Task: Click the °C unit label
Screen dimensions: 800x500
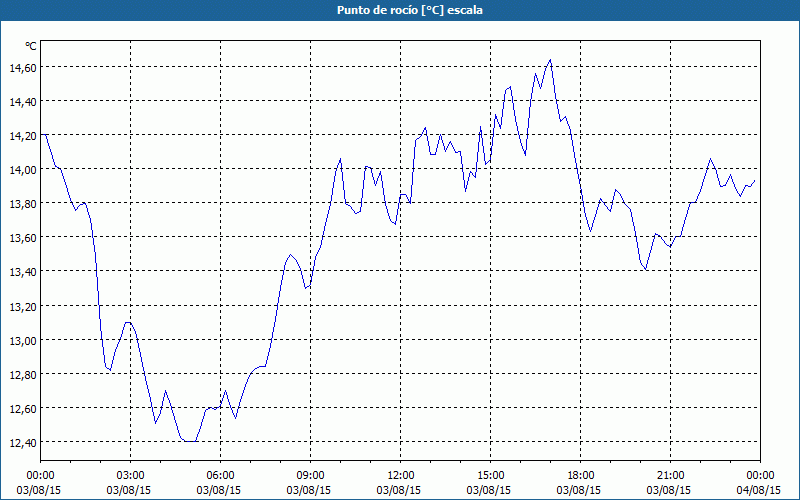Action: pyautogui.click(x=31, y=46)
